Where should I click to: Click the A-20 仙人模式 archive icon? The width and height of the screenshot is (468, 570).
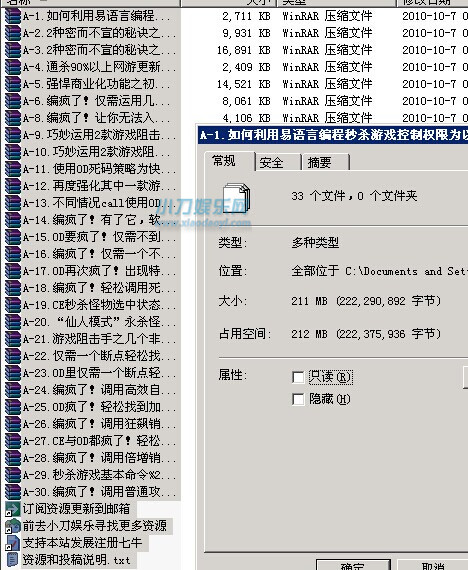[12, 322]
